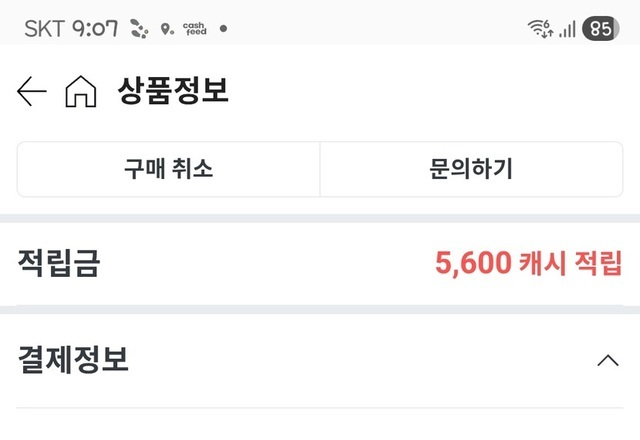This screenshot has width=640, height=440.
Task: Collapse the 결제정보 section chevron
Action: (607, 360)
